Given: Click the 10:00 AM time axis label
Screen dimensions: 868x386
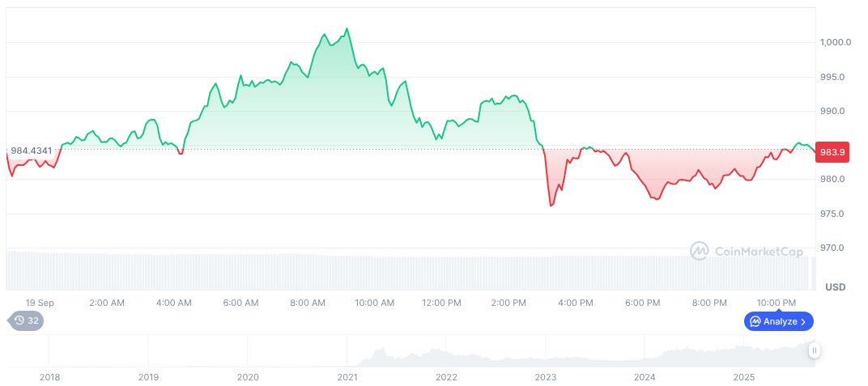Looking at the screenshot, I should point(375,303).
